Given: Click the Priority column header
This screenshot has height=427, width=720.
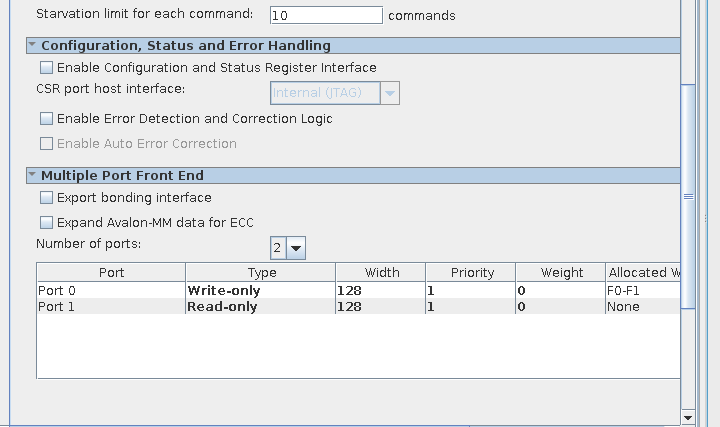Looking at the screenshot, I should pyautogui.click(x=472, y=272).
